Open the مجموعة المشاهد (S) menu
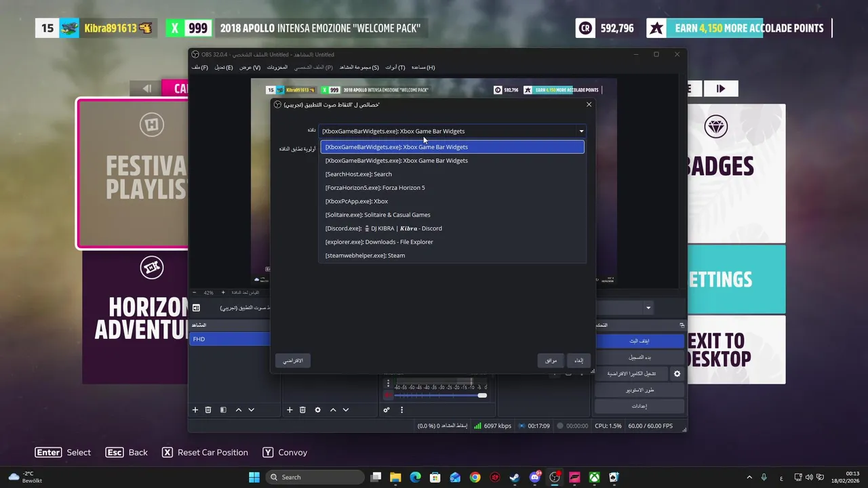This screenshot has height=488, width=868. [359, 67]
